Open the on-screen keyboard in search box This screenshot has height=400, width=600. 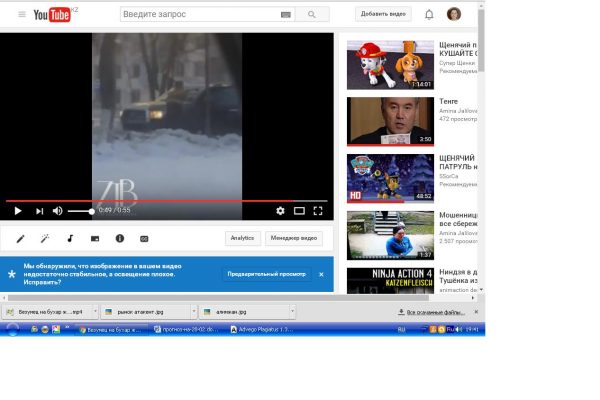(286, 15)
